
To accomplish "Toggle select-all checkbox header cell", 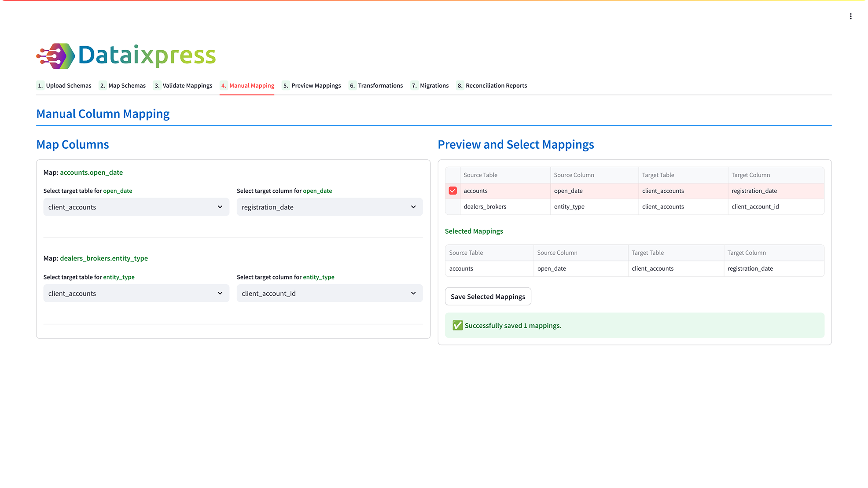I will pos(452,175).
